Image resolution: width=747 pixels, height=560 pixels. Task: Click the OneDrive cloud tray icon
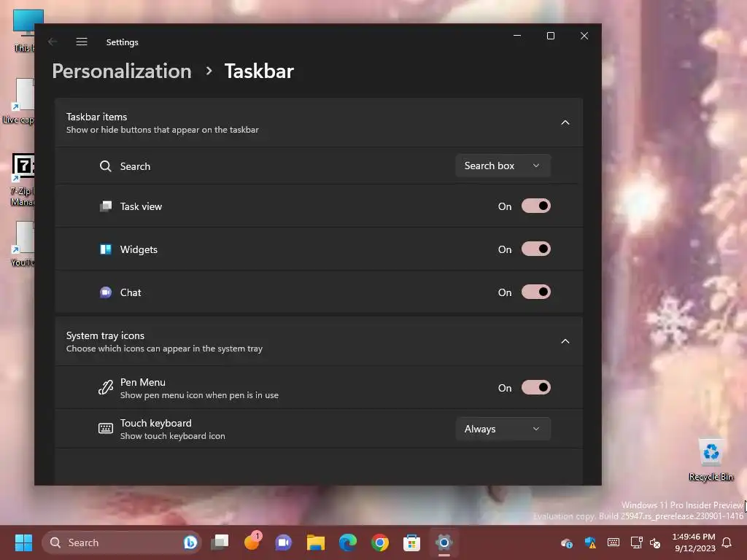coord(566,542)
